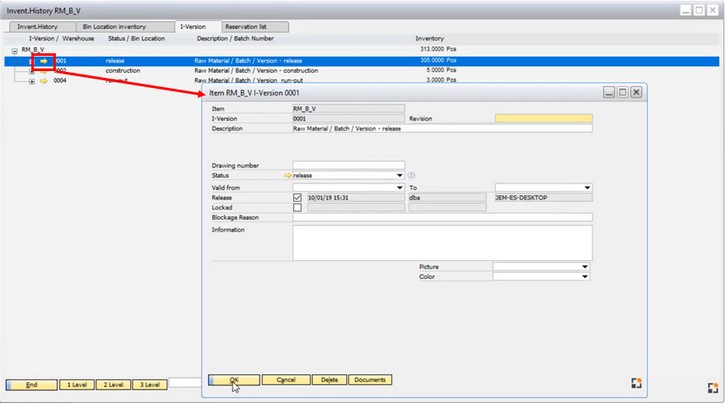Open the Status dropdown
Screen dimensions: 725x403
[x=399, y=175]
